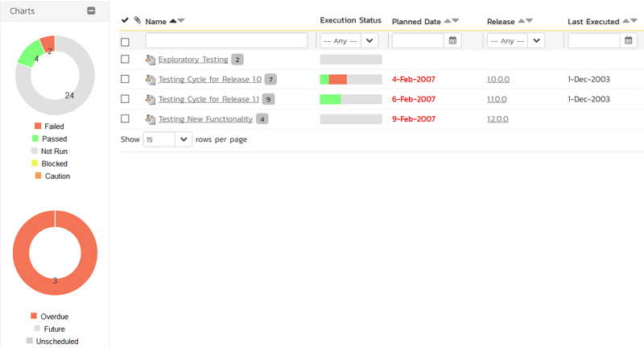Screen dimensions: 644x348
Task: Tick the Exploratory Testing row checkbox
Action: [x=125, y=60]
